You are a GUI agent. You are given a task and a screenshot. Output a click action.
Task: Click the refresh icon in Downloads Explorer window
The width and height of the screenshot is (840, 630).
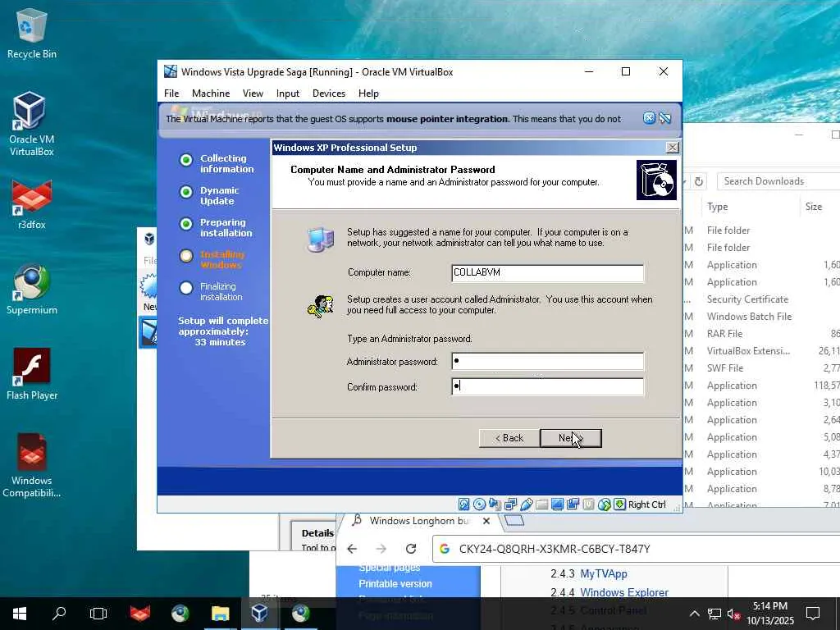tap(699, 181)
